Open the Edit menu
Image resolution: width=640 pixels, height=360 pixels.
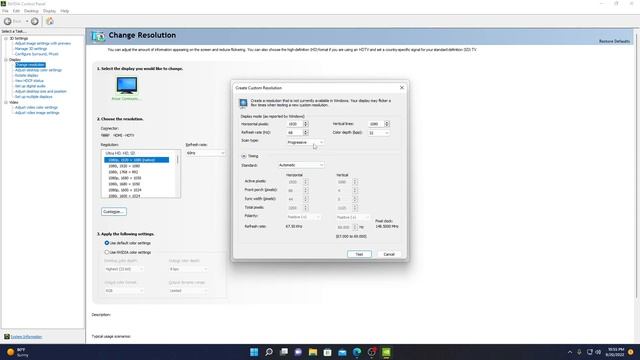coord(16,11)
